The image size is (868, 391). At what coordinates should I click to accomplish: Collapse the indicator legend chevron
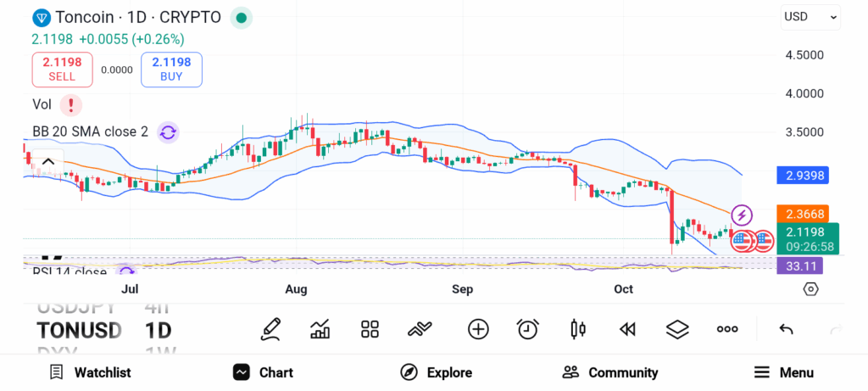click(x=47, y=162)
